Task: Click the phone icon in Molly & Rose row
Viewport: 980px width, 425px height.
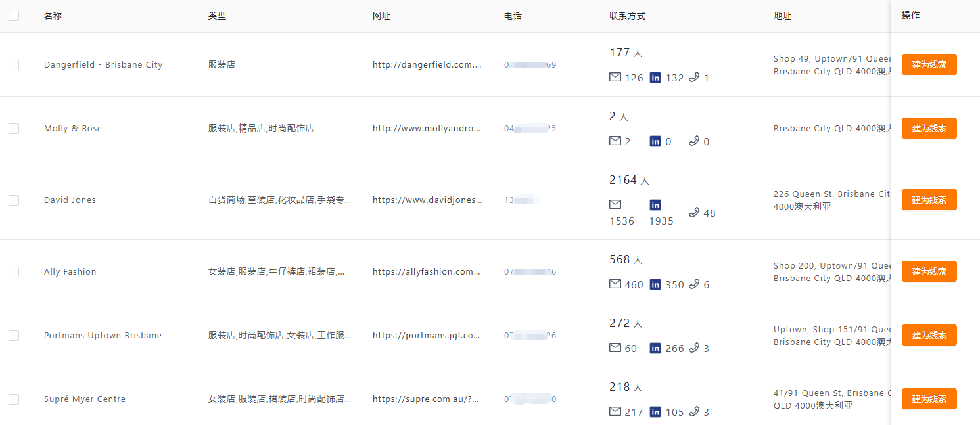Action: (x=694, y=141)
